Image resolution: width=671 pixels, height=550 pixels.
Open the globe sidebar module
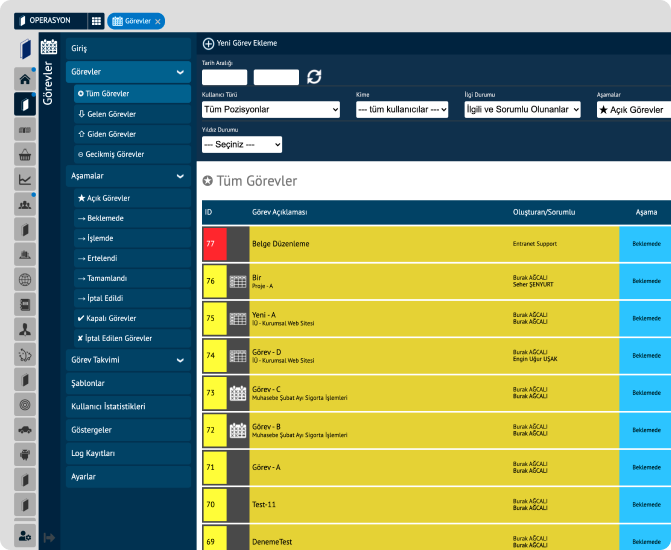pyautogui.click(x=25, y=280)
